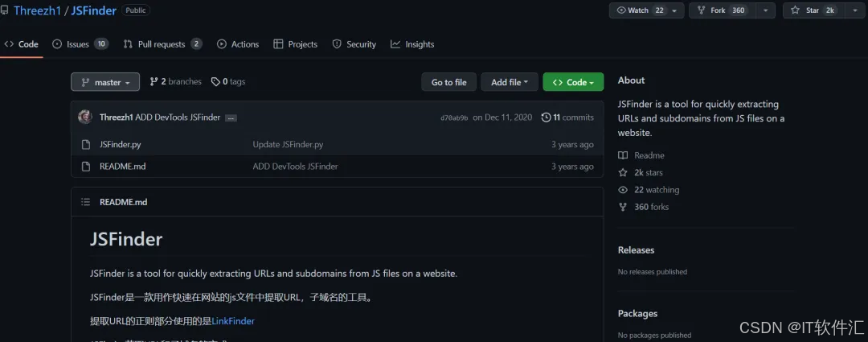Open the Packages section heading
This screenshot has width=868, height=342.
637,314
